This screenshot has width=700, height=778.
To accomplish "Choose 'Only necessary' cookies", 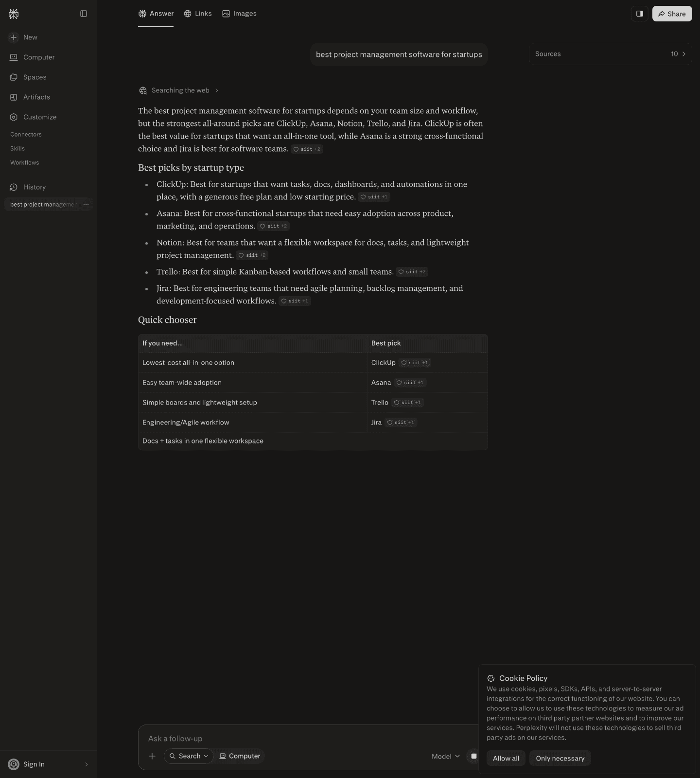I will pyautogui.click(x=560, y=758).
